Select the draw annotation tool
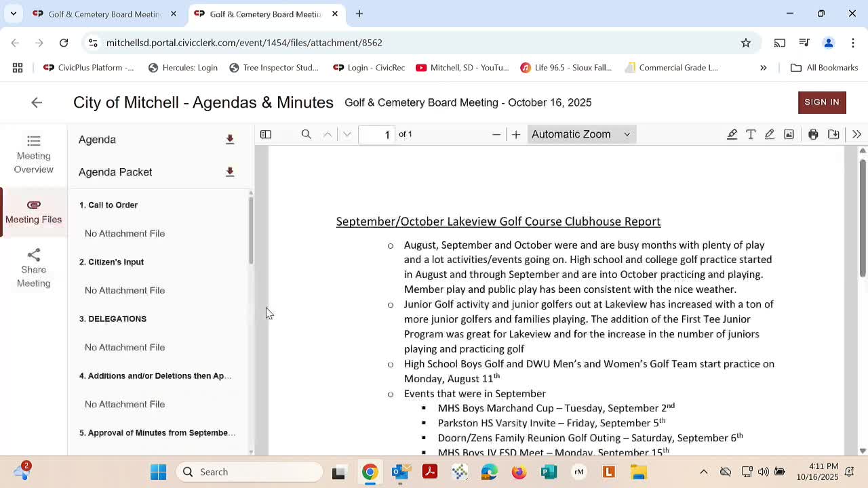This screenshot has width=868, height=488. 770,134
